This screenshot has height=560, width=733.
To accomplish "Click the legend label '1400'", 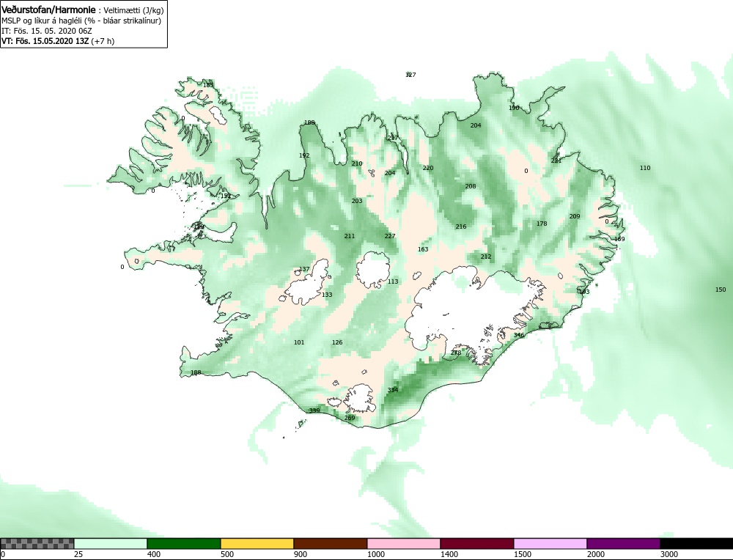I will click(450, 554).
